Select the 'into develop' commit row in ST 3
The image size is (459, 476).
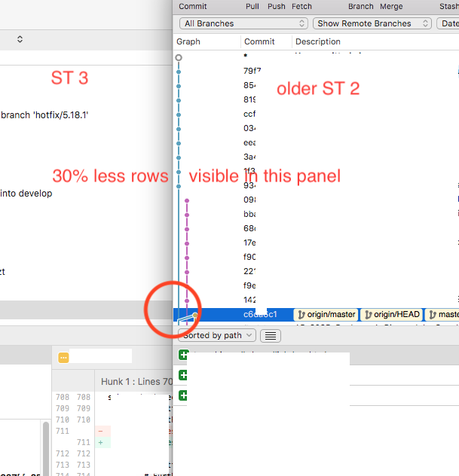click(86, 194)
